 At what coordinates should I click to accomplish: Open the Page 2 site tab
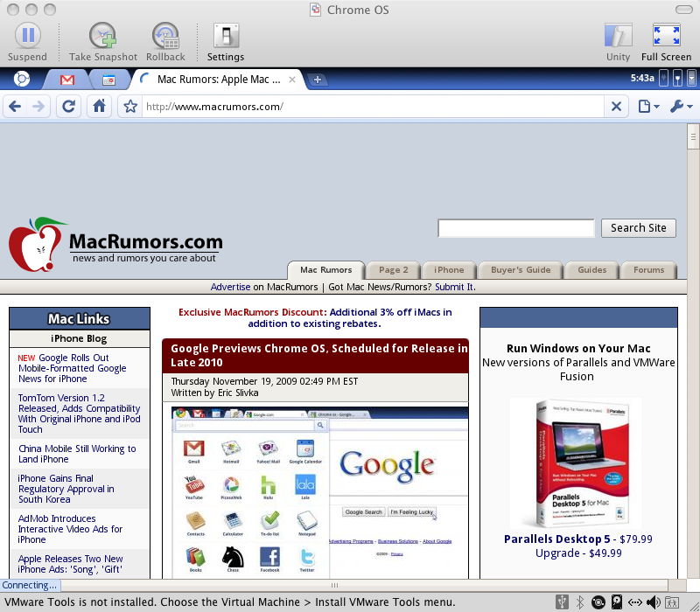pyautogui.click(x=393, y=270)
